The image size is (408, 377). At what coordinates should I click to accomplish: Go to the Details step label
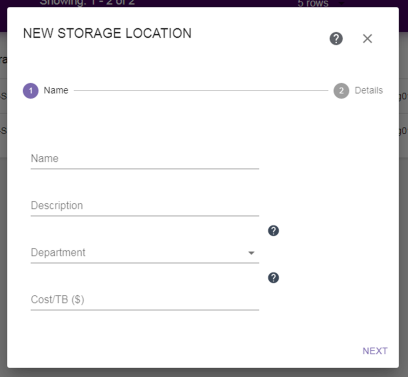point(369,90)
